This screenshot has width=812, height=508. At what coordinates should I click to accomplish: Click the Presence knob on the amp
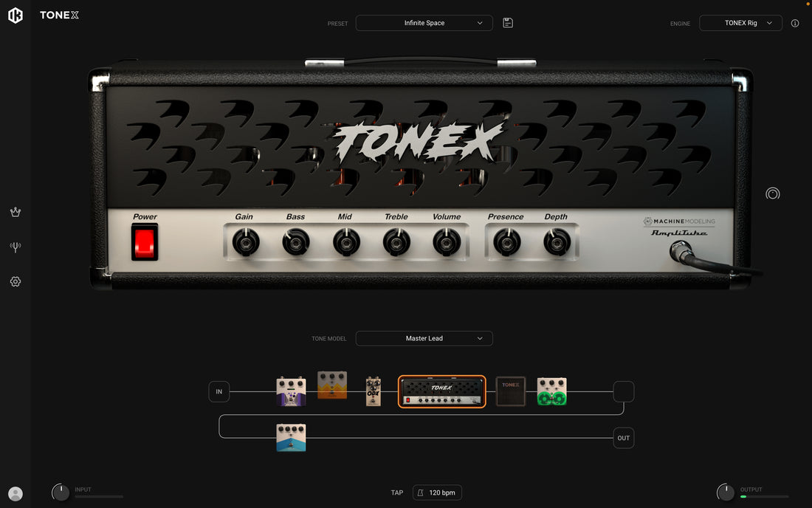coord(506,242)
